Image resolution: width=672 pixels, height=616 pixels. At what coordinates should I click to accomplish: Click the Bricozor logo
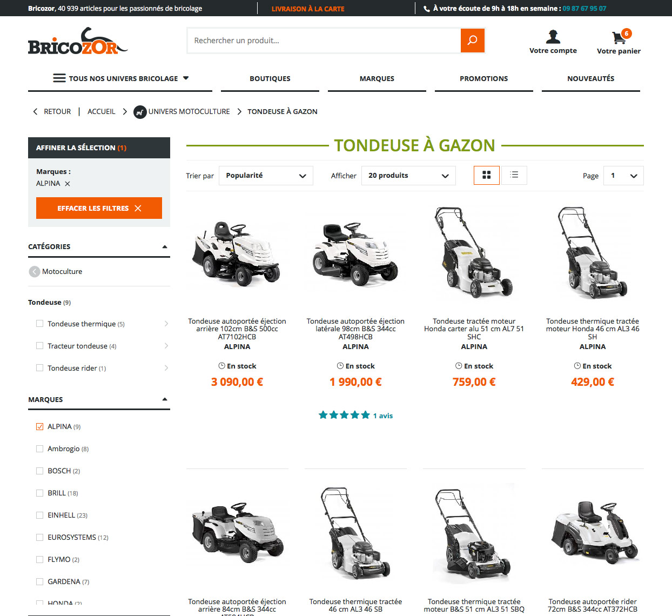click(x=77, y=41)
